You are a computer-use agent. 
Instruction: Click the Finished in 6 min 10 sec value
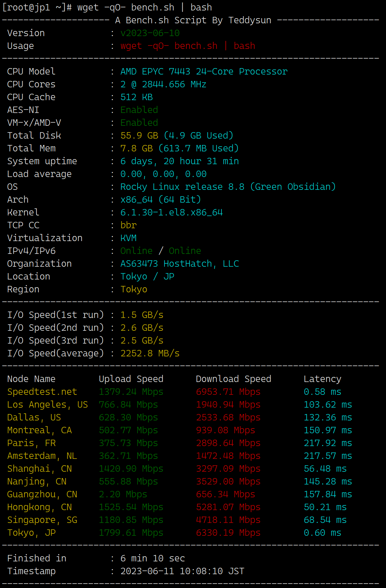coord(153,558)
